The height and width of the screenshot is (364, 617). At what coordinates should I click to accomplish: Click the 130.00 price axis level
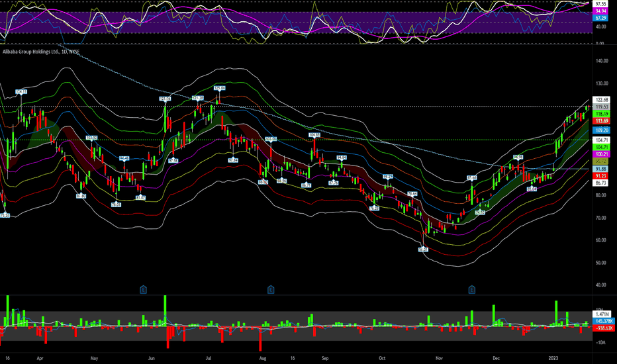tap(602, 83)
